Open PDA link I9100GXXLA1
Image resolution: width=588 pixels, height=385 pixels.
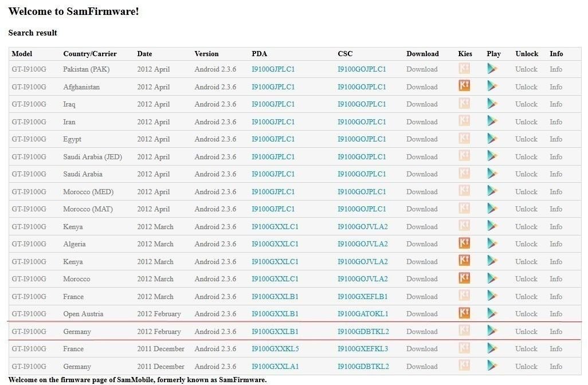(275, 367)
